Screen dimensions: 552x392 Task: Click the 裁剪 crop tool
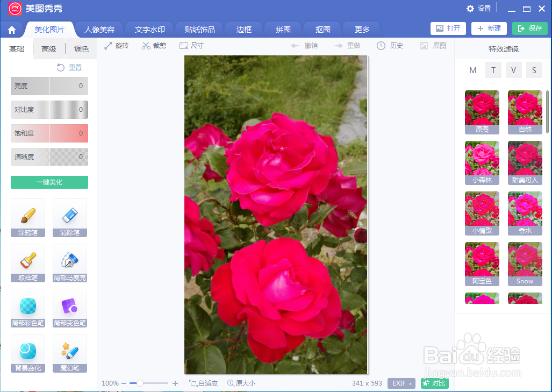point(154,45)
